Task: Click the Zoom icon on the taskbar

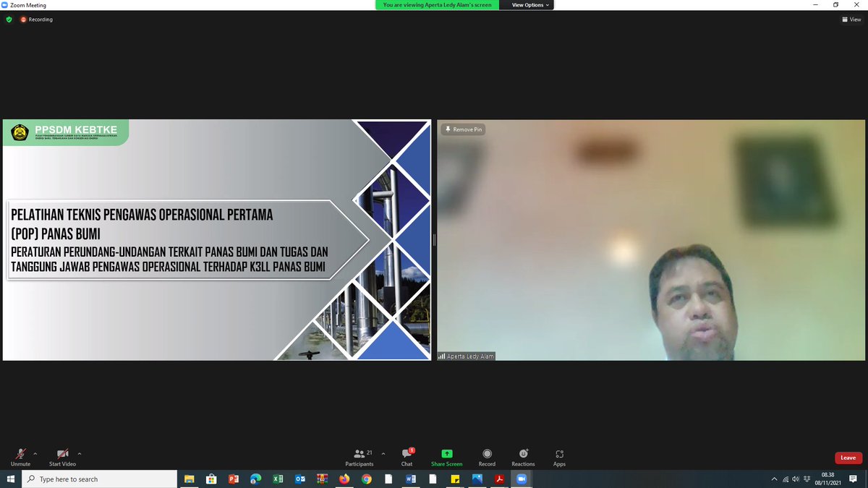Action: [522, 479]
